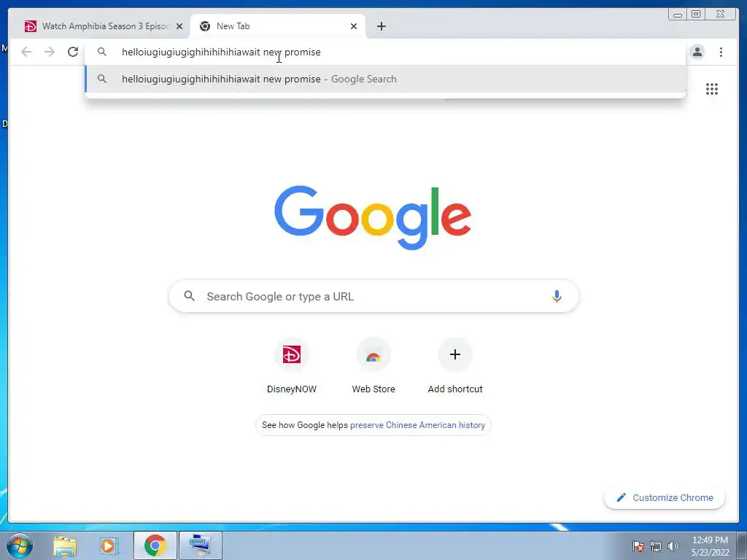Minimize the Chrome window
The height and width of the screenshot is (560, 747).
point(678,15)
